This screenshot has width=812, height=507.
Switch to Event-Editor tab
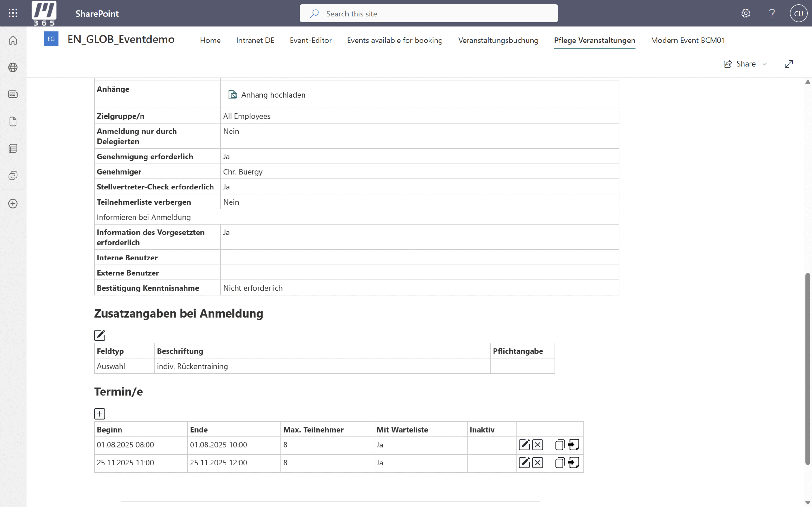[311, 40]
